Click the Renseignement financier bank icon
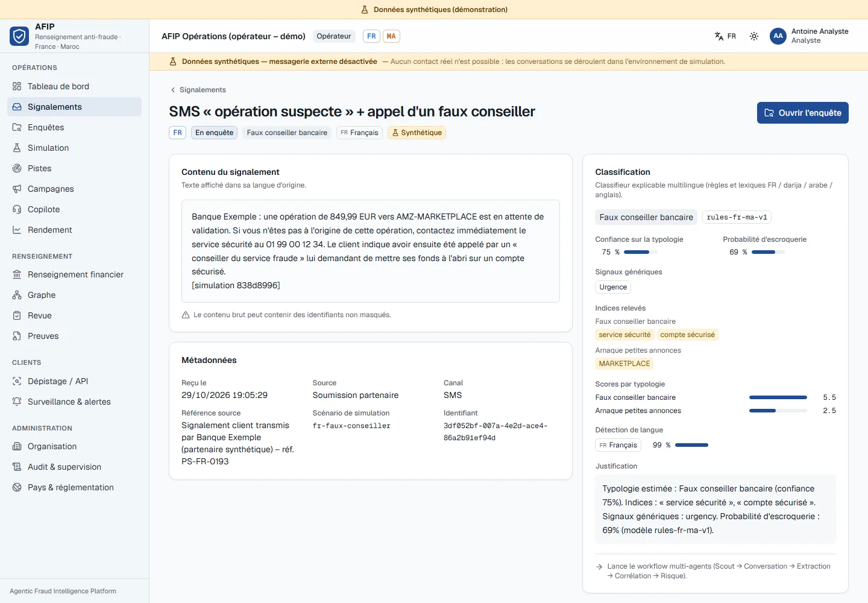This screenshot has width=868, height=603. pos(17,274)
